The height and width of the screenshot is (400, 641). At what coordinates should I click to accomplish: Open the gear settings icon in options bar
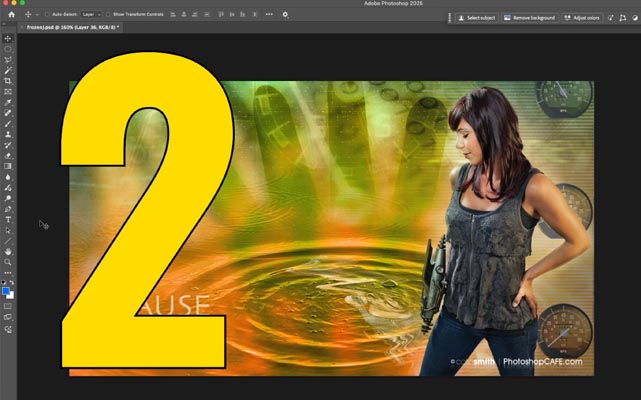(x=285, y=14)
